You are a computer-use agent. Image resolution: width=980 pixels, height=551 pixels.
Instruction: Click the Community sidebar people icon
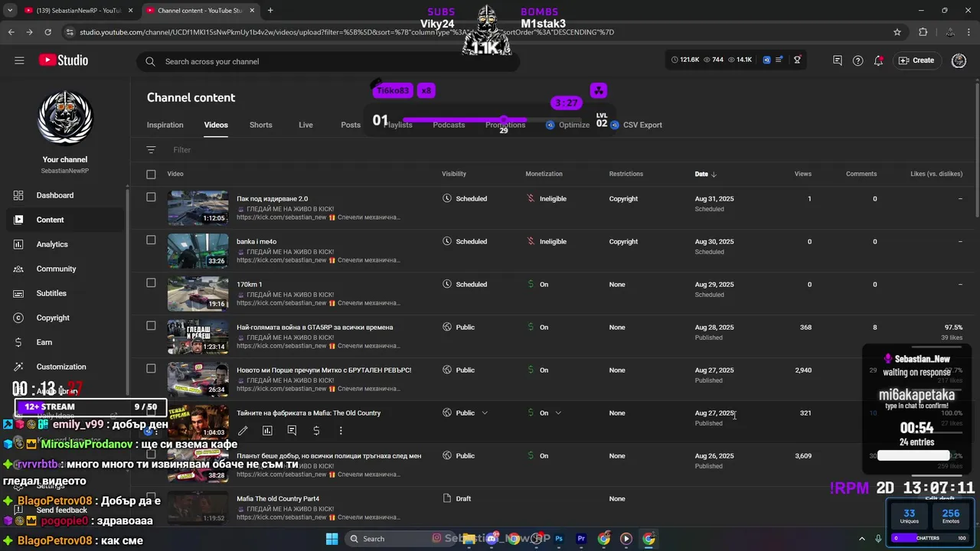point(19,269)
